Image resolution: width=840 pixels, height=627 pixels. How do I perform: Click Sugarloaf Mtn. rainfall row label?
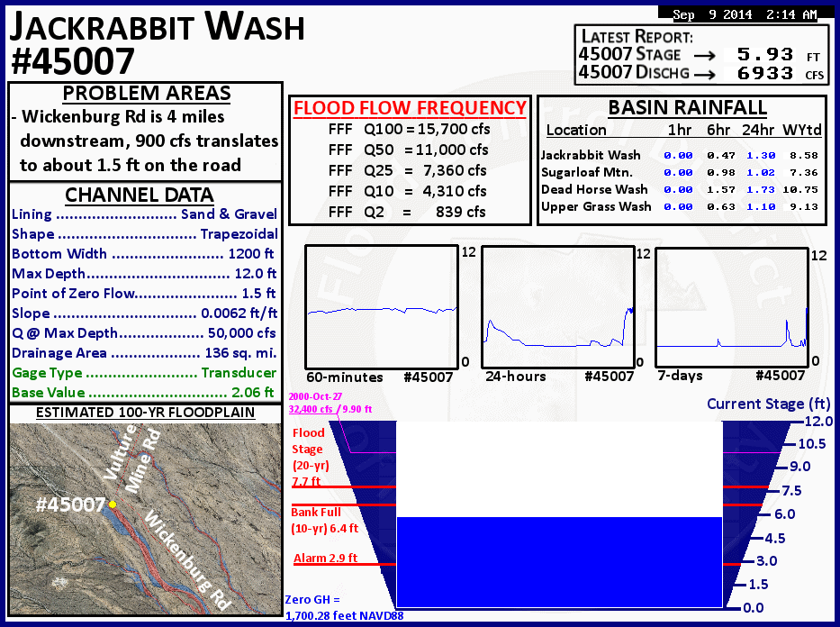587,172
